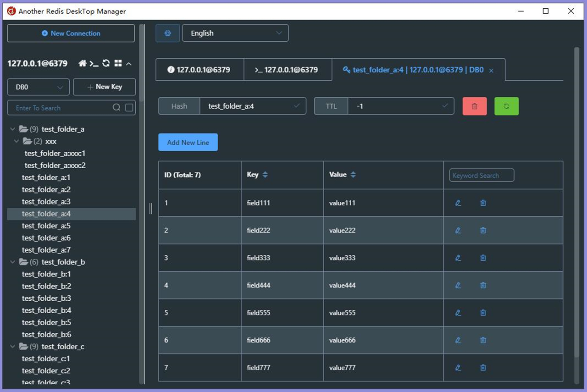The height and width of the screenshot is (392, 587).
Task: Collapse the xxx subfolder
Action: [17, 141]
